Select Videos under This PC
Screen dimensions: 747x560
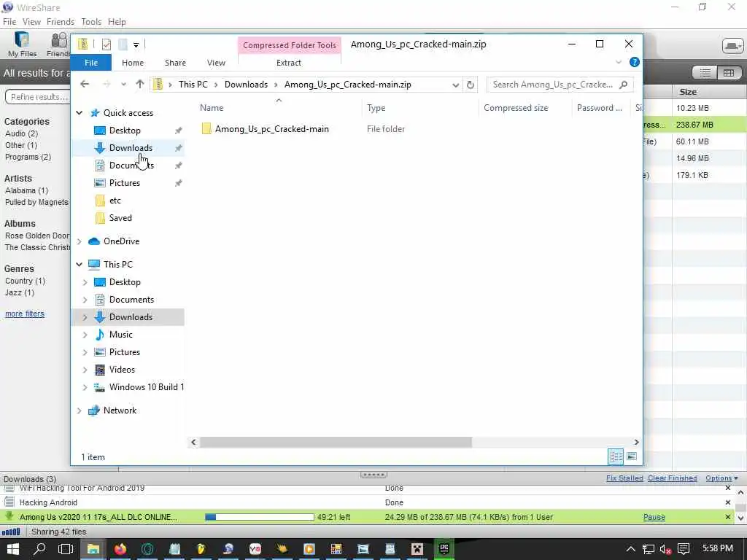click(122, 370)
